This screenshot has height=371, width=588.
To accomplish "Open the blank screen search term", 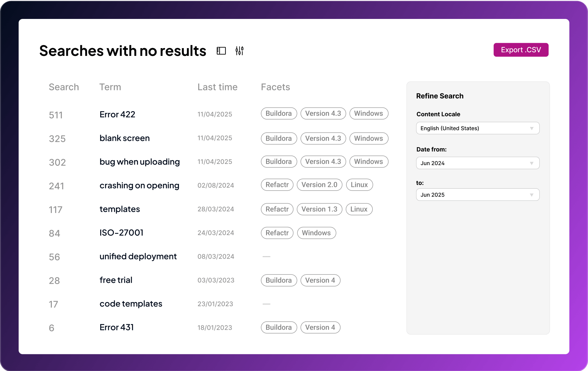I will tap(124, 138).
